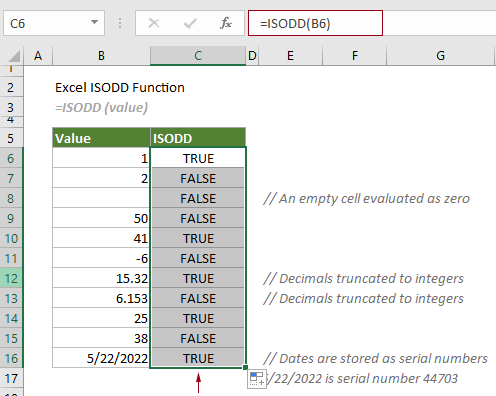
Task: Click the Name Box showing C6
Action: point(54,23)
